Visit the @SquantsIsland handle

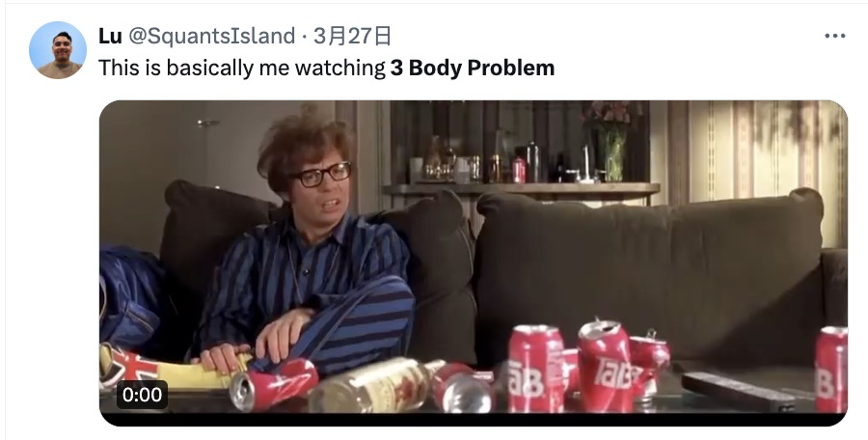coord(212,36)
